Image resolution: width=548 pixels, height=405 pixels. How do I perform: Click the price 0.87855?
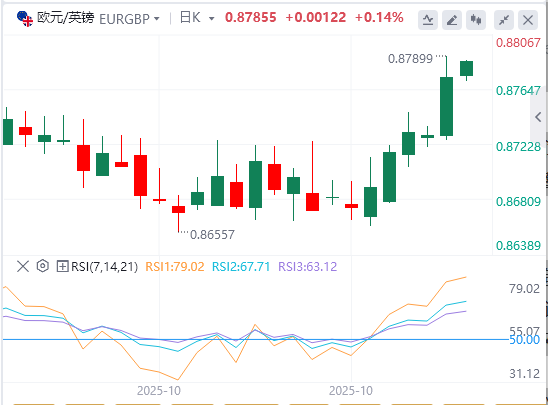[251, 17]
